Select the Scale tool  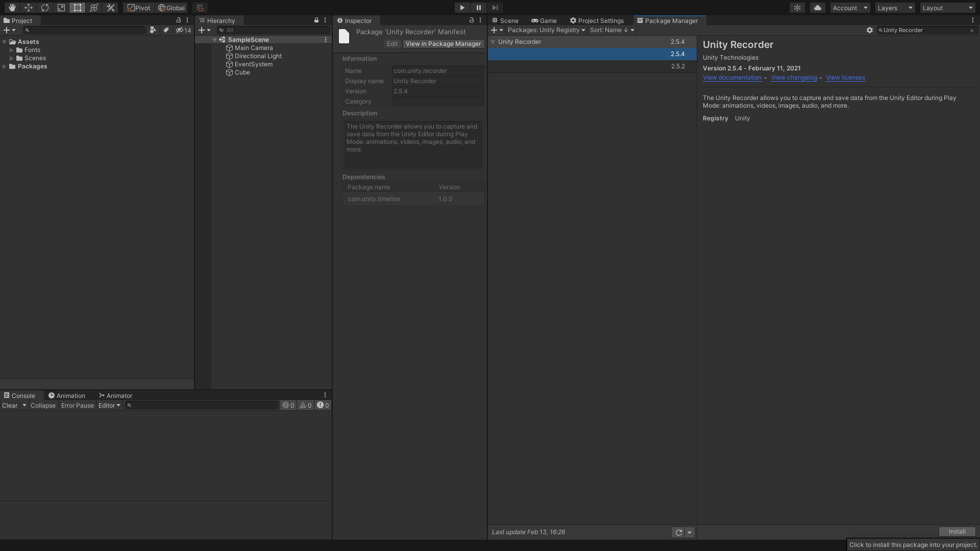tap(61, 8)
